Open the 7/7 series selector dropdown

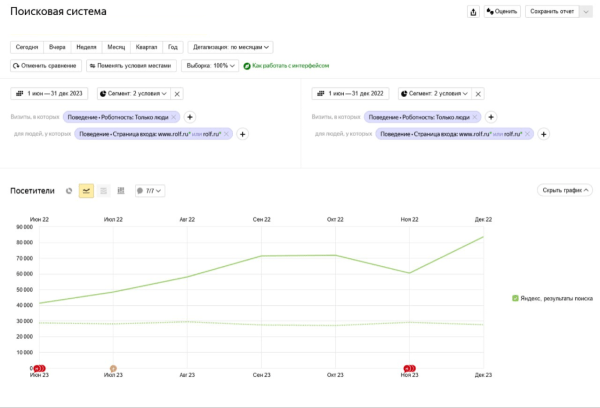point(150,190)
